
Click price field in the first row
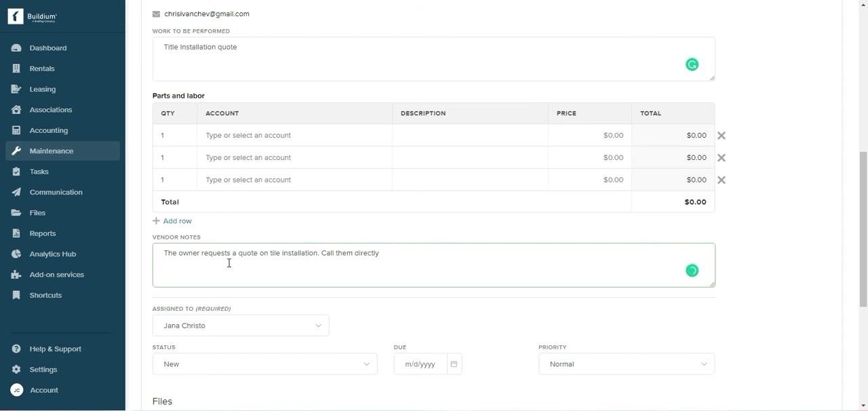(589, 136)
